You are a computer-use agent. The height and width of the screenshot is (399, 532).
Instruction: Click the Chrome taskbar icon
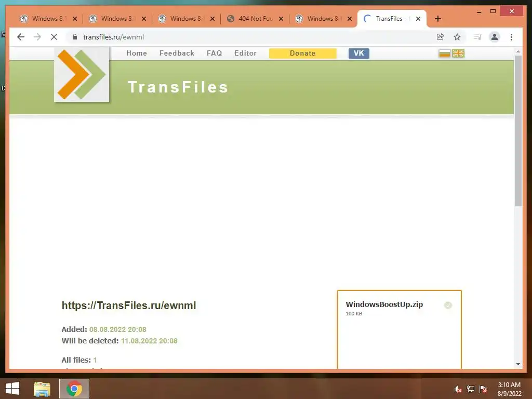[74, 389]
